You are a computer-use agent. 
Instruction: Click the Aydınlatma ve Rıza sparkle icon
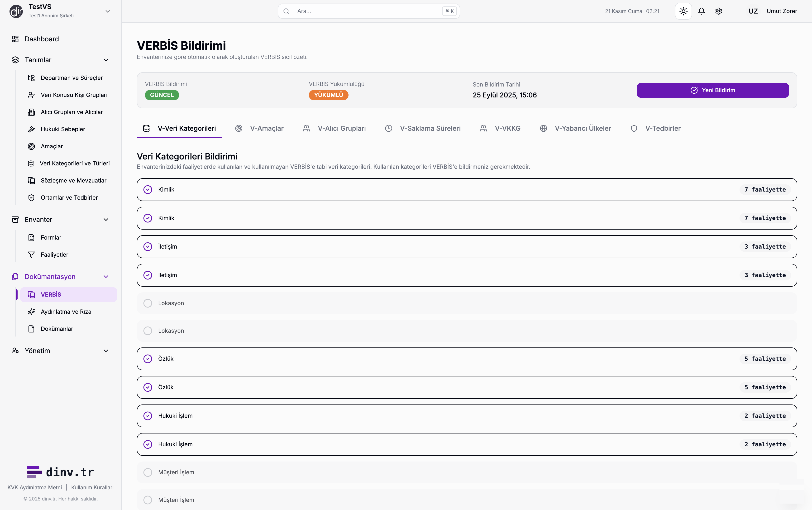pos(31,312)
